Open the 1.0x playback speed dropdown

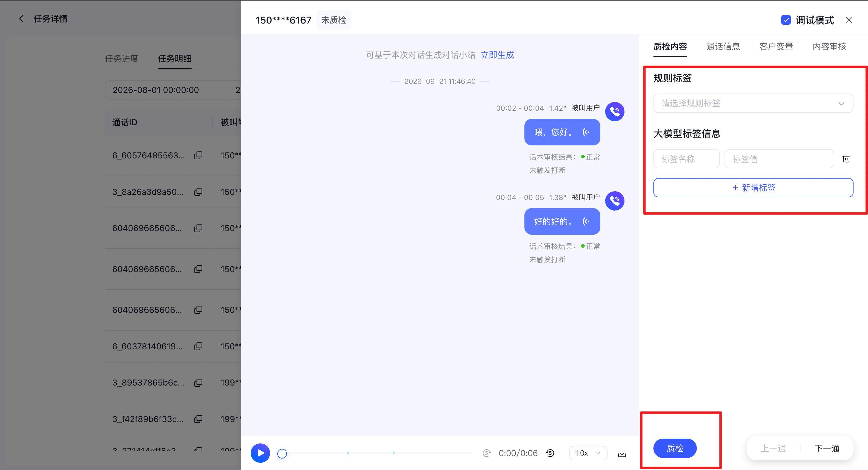pos(588,453)
